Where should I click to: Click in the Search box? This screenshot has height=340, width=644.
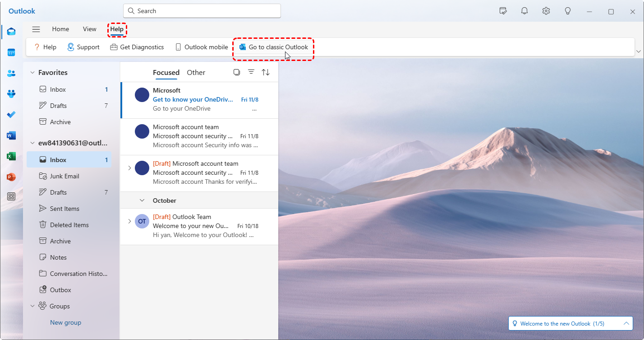202,11
